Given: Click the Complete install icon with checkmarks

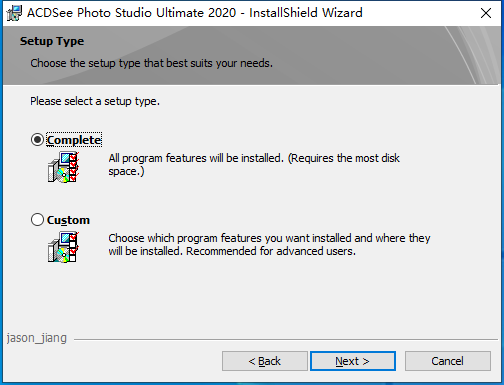Looking at the screenshot, I should [63, 167].
